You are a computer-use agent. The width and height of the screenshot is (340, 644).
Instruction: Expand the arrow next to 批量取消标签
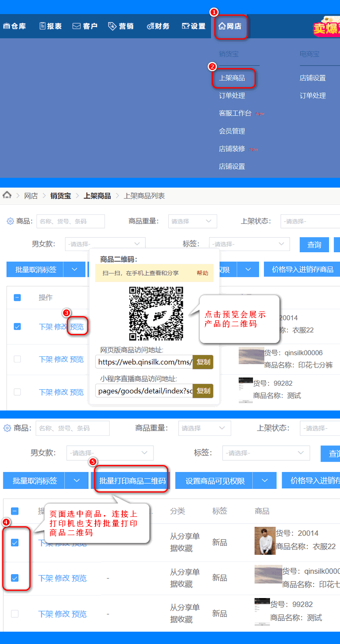tap(74, 269)
